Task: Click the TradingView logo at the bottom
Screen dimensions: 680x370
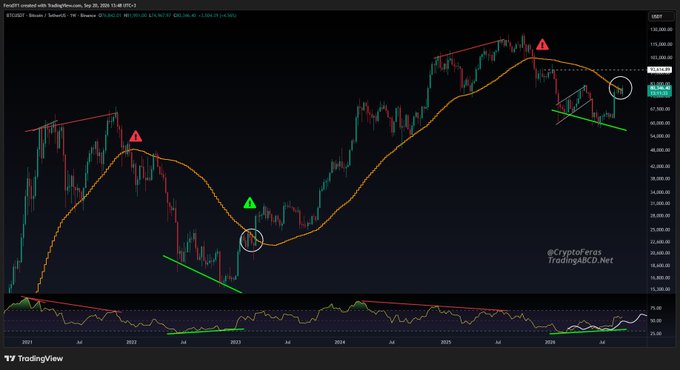Action: pyautogui.click(x=34, y=358)
